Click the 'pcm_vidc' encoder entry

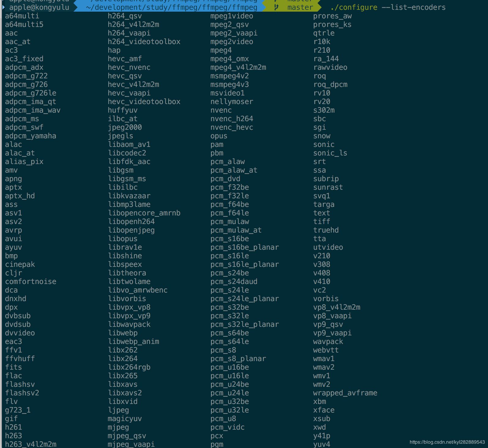coord(227,427)
